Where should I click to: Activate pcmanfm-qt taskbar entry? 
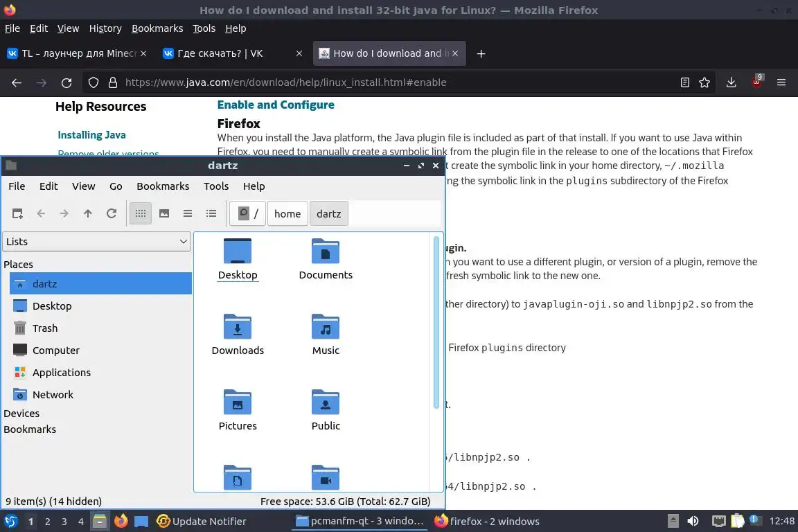[x=360, y=522]
